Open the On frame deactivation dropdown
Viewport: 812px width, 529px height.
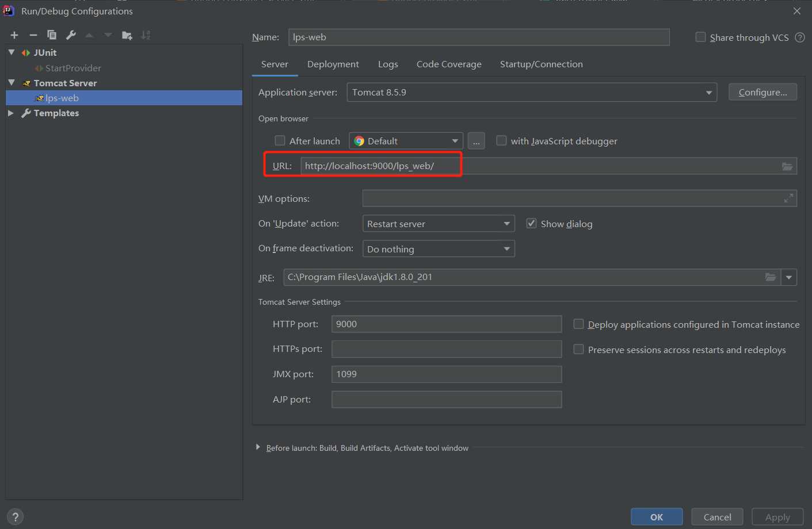point(439,249)
